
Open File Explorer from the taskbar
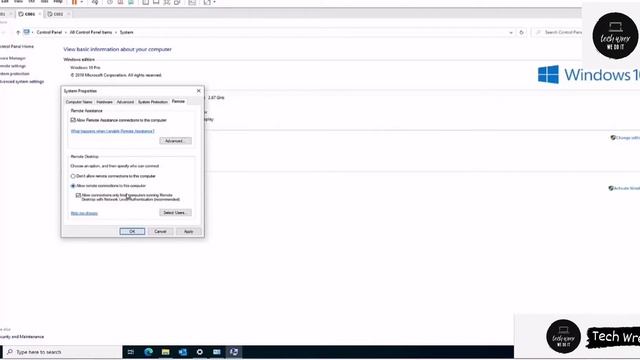coord(165,352)
